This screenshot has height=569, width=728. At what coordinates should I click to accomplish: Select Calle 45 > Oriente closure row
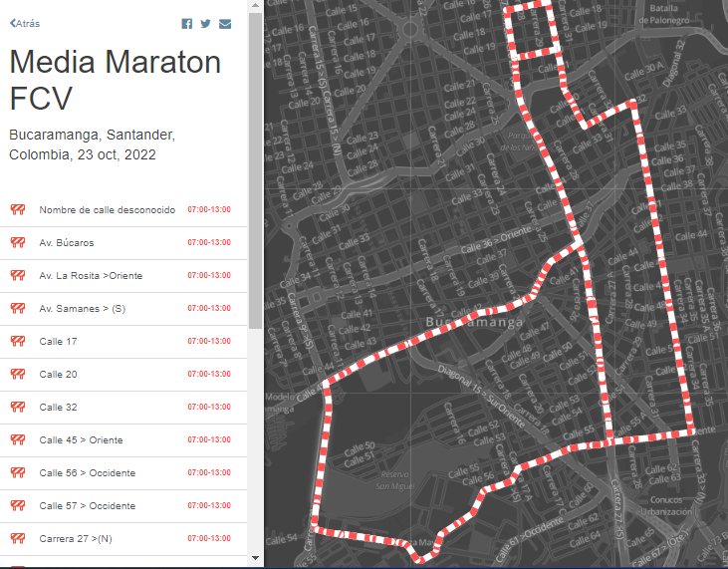pyautogui.click(x=123, y=440)
